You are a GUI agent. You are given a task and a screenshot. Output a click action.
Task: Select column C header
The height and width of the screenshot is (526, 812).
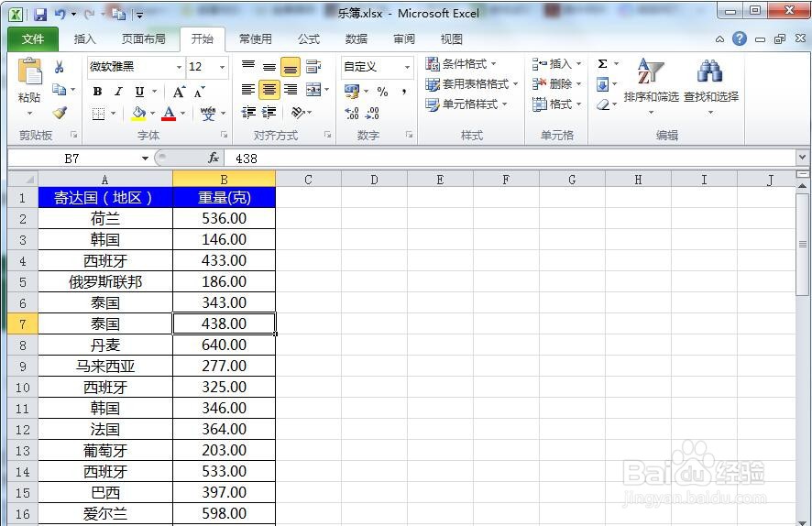[x=308, y=180]
